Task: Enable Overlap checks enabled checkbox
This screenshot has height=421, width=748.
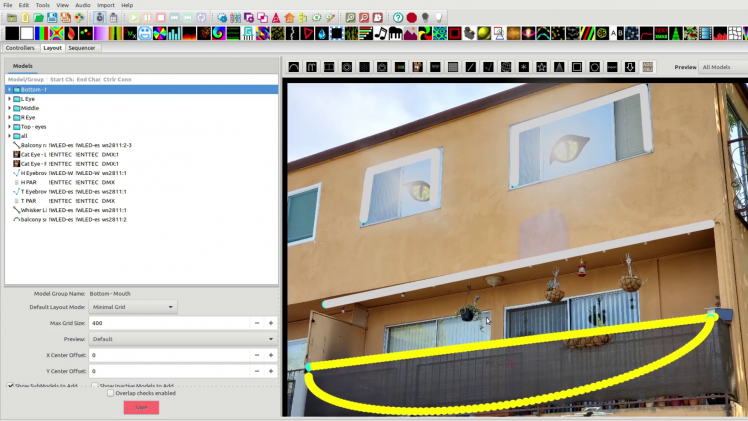Action: [110, 393]
